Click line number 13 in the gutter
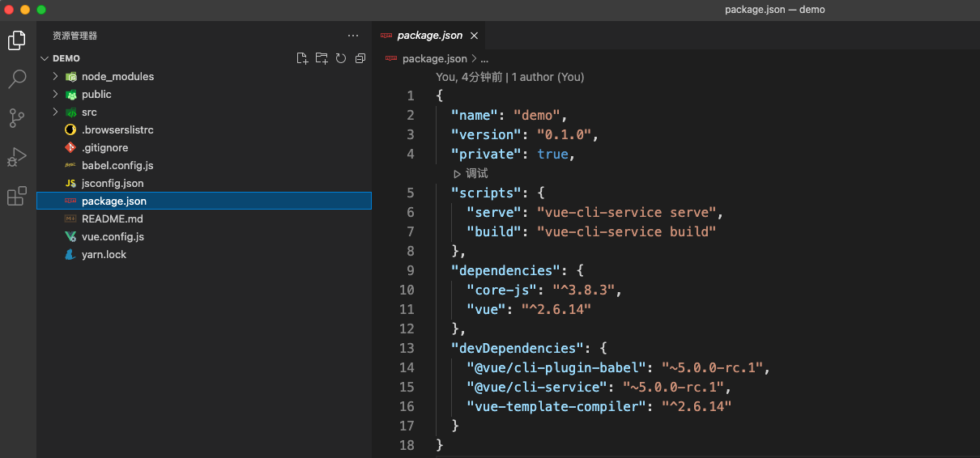 click(x=407, y=348)
